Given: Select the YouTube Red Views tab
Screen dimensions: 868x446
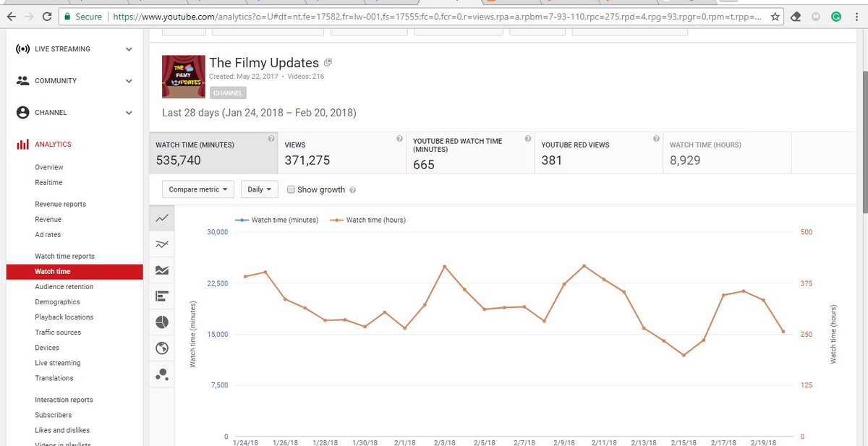Looking at the screenshot, I should pos(599,153).
